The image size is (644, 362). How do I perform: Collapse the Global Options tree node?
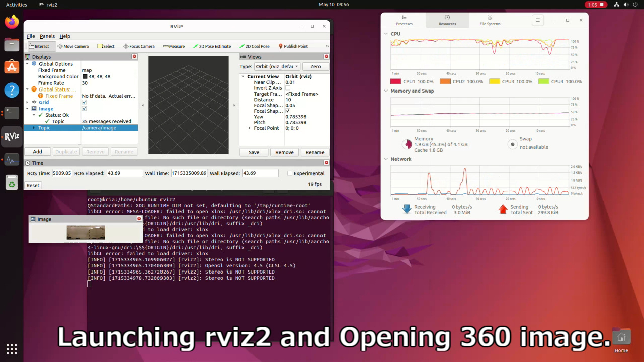[x=28, y=64]
